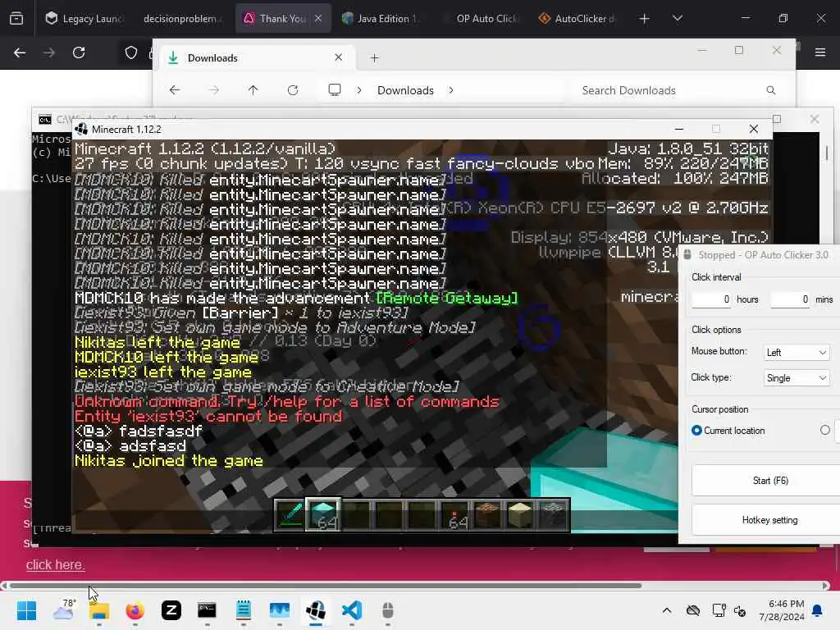Open the Click type dropdown
The height and width of the screenshot is (630, 840).
[x=796, y=377]
